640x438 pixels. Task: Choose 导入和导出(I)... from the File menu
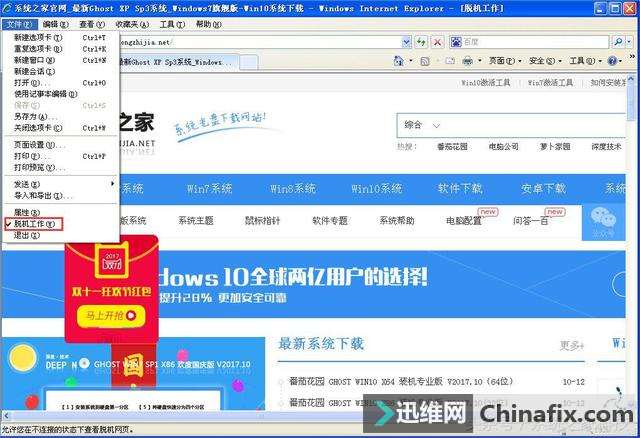click(60, 196)
